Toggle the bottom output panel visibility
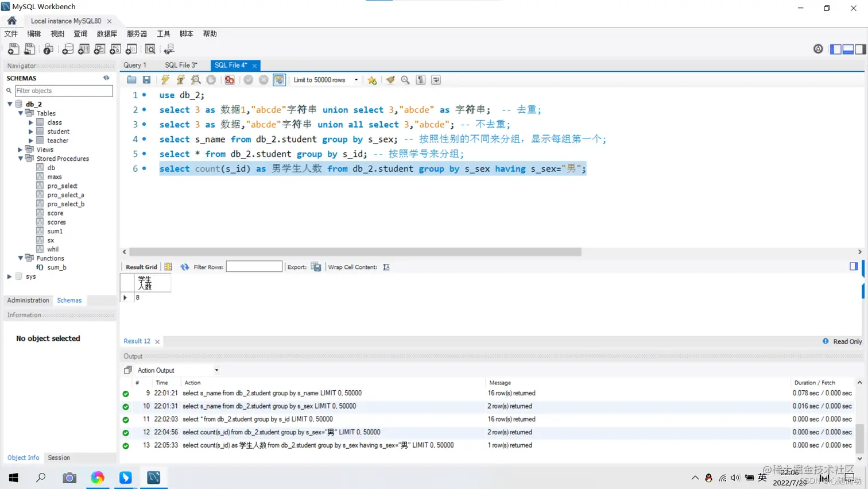This screenshot has width=868, height=489. coord(848,49)
